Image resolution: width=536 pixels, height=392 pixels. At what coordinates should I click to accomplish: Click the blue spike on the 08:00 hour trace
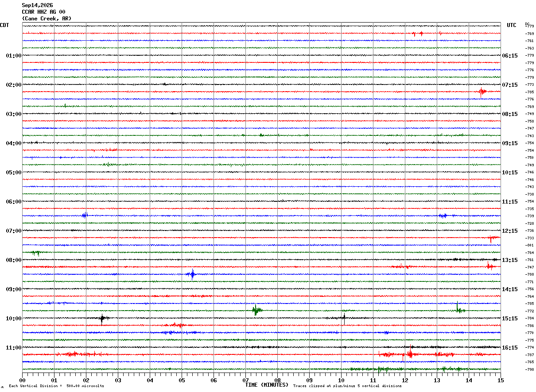point(192,274)
